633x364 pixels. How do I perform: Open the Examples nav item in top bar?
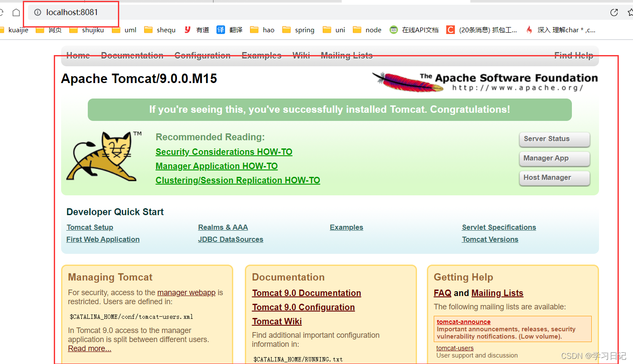pos(261,56)
